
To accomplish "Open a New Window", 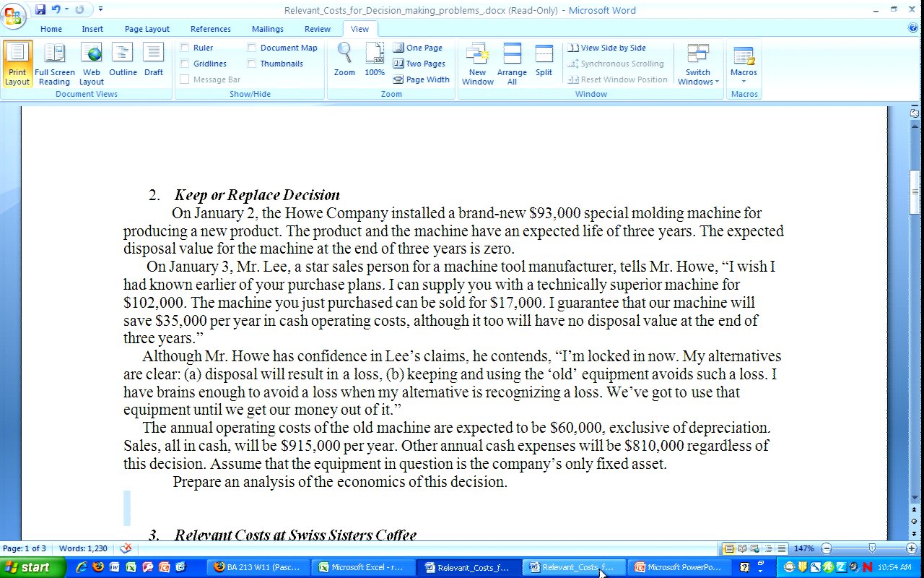I will tap(477, 64).
